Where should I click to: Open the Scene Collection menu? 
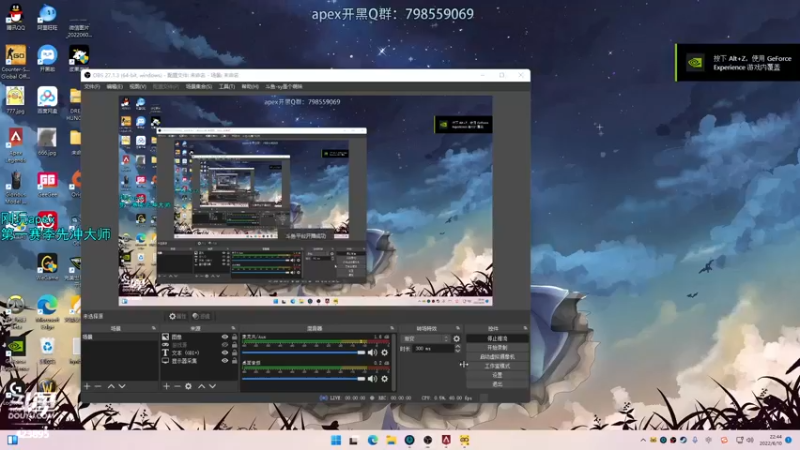click(198, 87)
